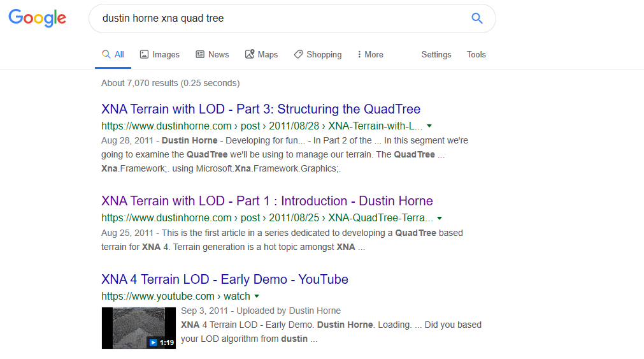Expand dropdown arrow next to Part 3 URL
This screenshot has height=359, width=644.
[x=429, y=126]
